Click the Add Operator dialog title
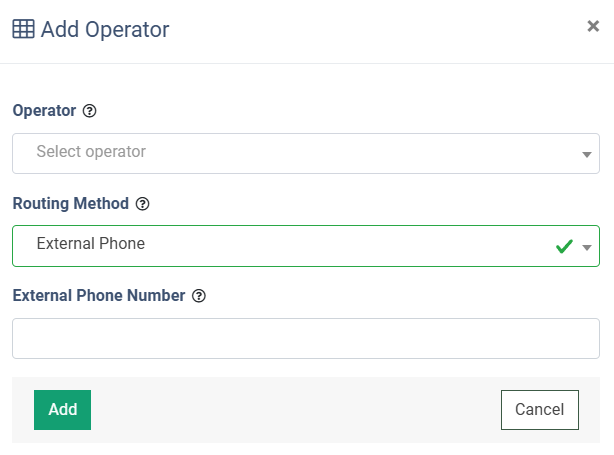This screenshot has height=455, width=614. 105,29
